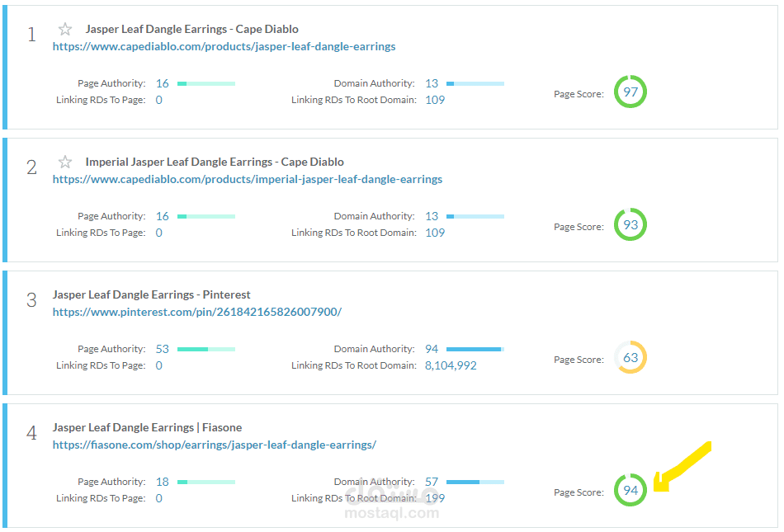Image resolution: width=784 pixels, height=532 pixels.
Task: Click the Page Score 94 circle
Action: click(631, 491)
